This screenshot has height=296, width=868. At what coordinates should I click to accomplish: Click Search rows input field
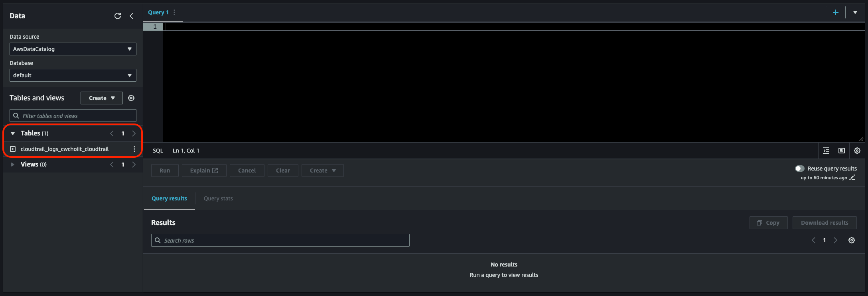280,240
